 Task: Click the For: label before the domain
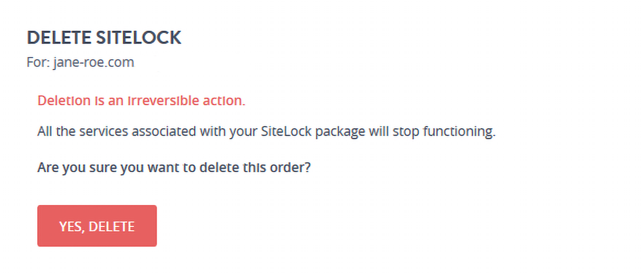click(38, 63)
